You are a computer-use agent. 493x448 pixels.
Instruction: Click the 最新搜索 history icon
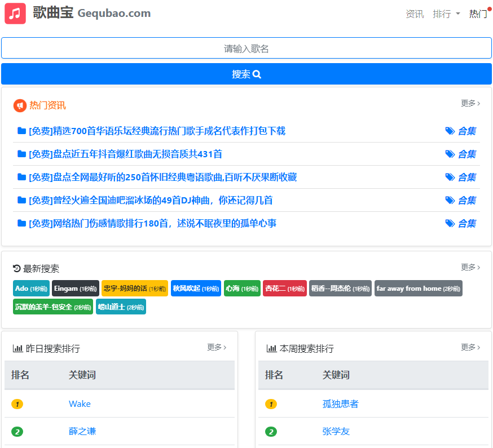coord(17,269)
